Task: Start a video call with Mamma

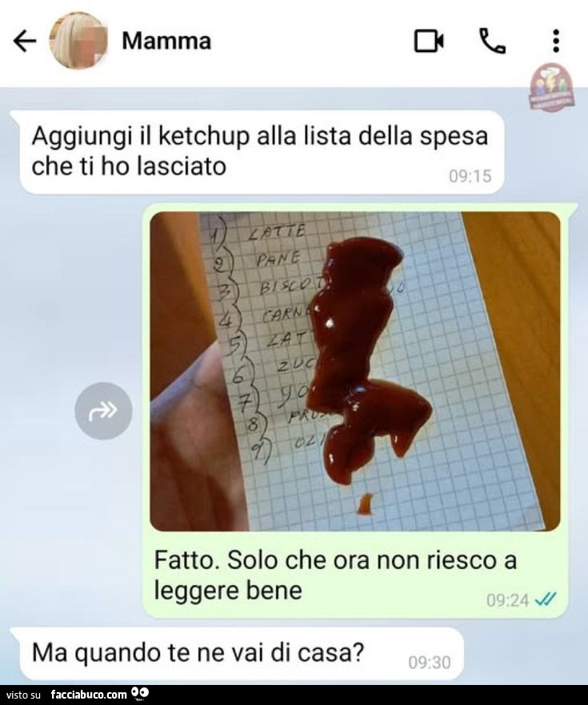Action: (x=429, y=41)
